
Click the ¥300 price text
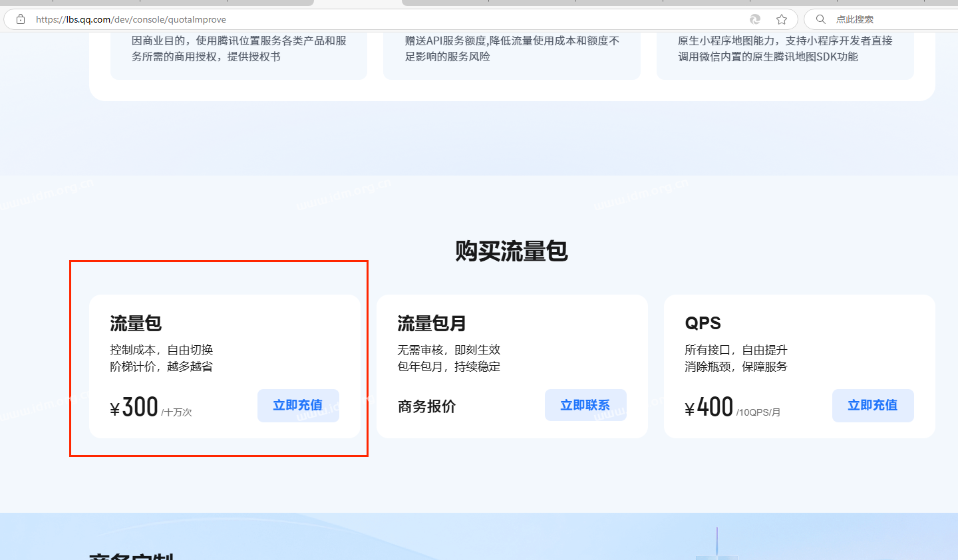pyautogui.click(x=134, y=406)
